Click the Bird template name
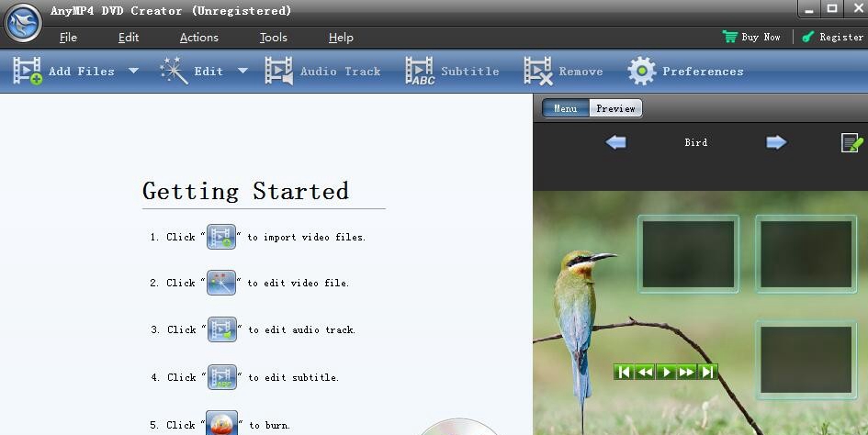Screen dimensions: 868x435 tap(696, 142)
